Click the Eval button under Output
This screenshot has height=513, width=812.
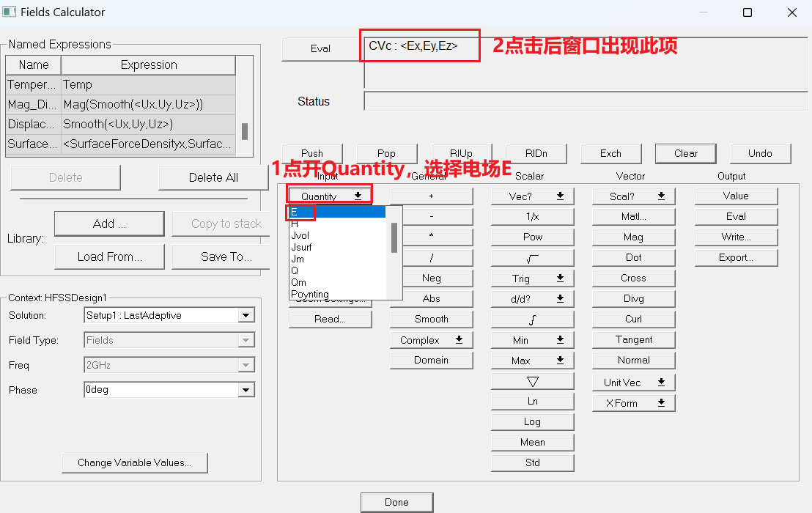point(736,216)
